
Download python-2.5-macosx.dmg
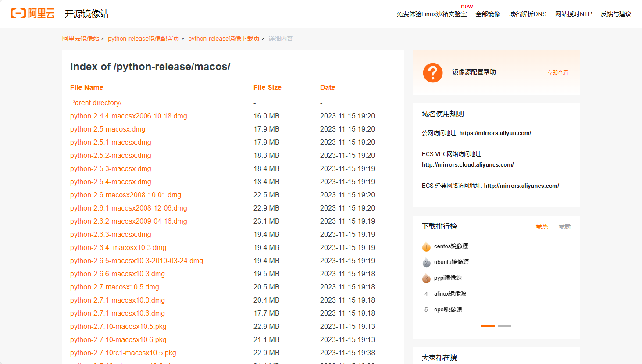(107, 129)
